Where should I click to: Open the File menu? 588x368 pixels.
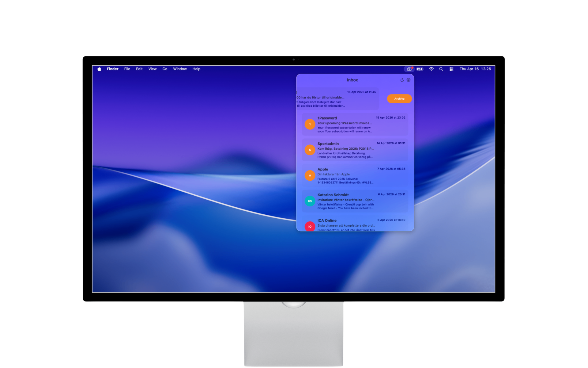127,69
